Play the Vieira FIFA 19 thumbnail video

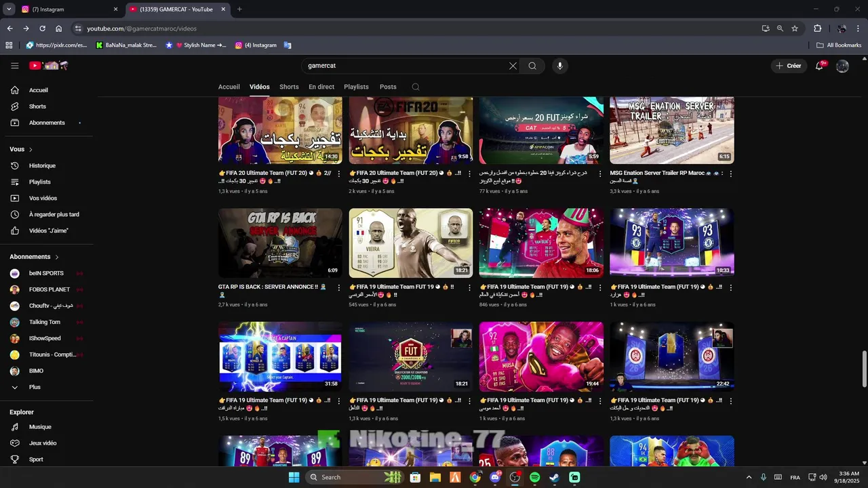pos(410,243)
